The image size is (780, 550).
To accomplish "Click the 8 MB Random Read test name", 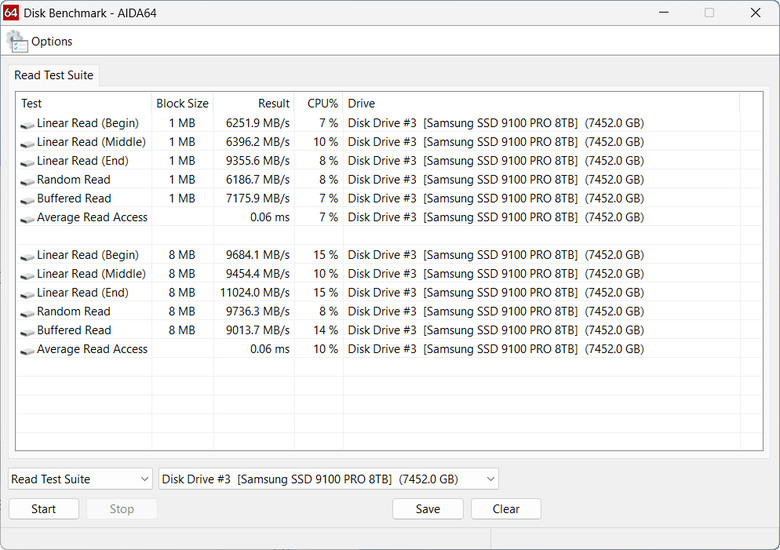I will pyautogui.click(x=74, y=311).
